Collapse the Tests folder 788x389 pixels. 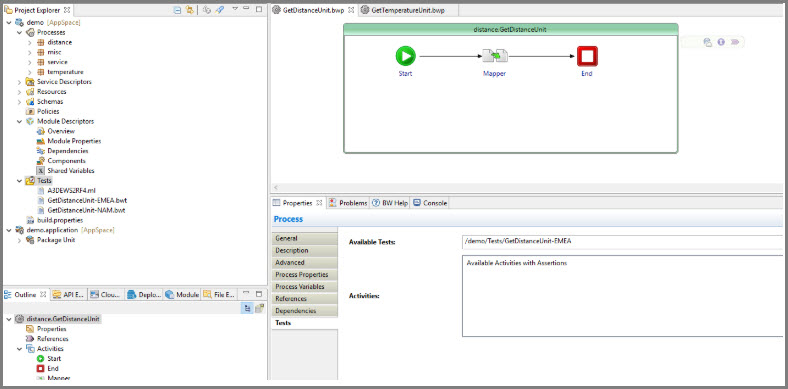pyautogui.click(x=20, y=180)
